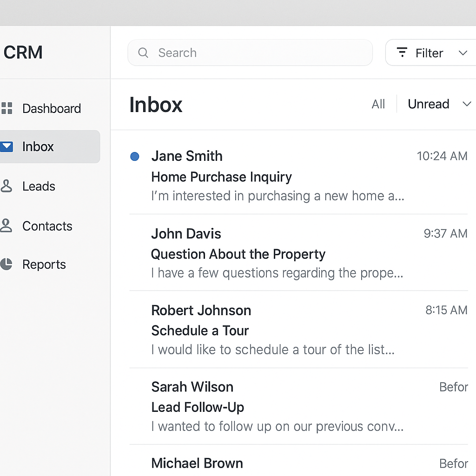The height and width of the screenshot is (476, 476).
Task: Open Robert Johnson's Schedule a Tour email
Action: [x=200, y=331]
